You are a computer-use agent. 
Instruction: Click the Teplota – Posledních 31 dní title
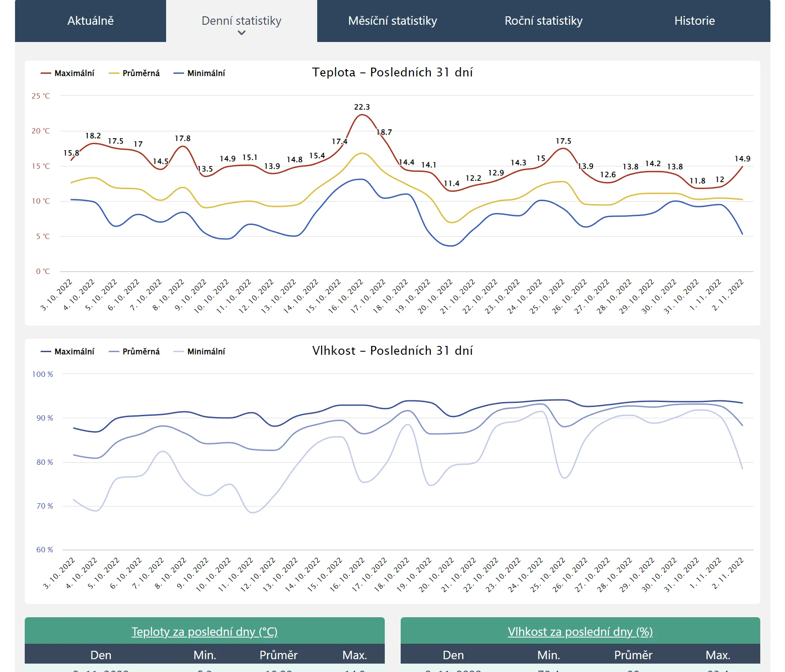pyautogui.click(x=392, y=72)
